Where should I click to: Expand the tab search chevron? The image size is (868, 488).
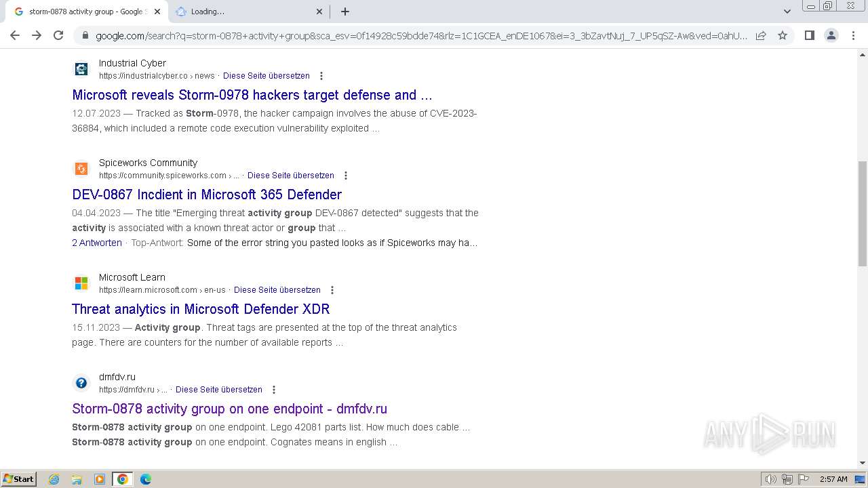787,12
